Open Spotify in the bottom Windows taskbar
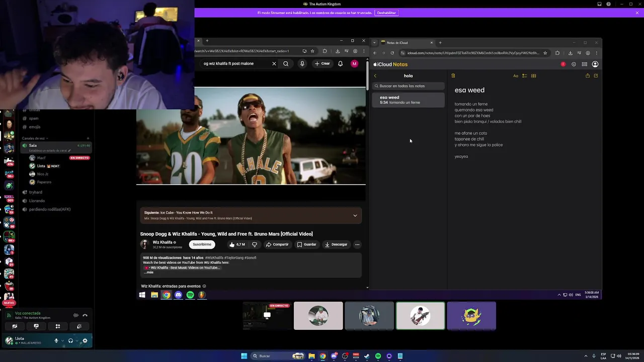The height and width of the screenshot is (362, 644). pyautogui.click(x=378, y=356)
